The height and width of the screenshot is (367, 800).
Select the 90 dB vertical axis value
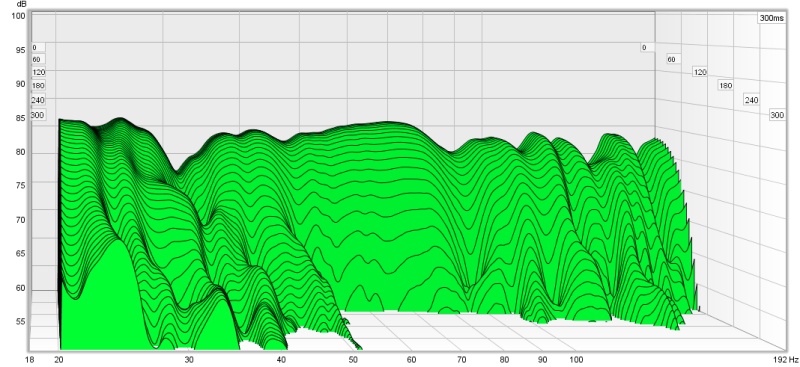20,84
